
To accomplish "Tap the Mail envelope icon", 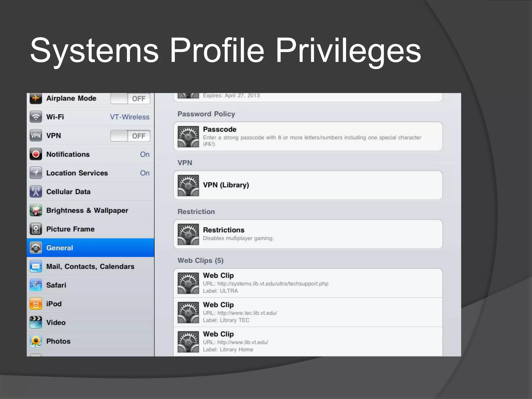I will [36, 267].
